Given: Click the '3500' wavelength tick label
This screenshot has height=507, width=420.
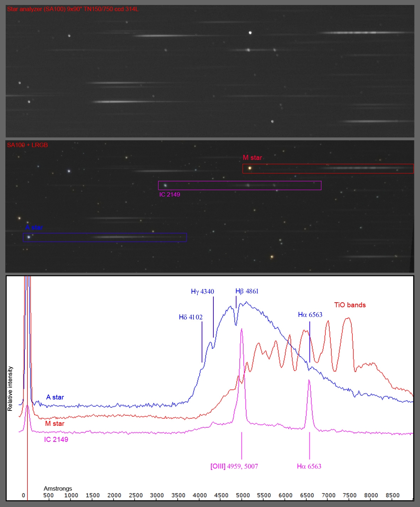Looking at the screenshot, I should click(x=179, y=495).
